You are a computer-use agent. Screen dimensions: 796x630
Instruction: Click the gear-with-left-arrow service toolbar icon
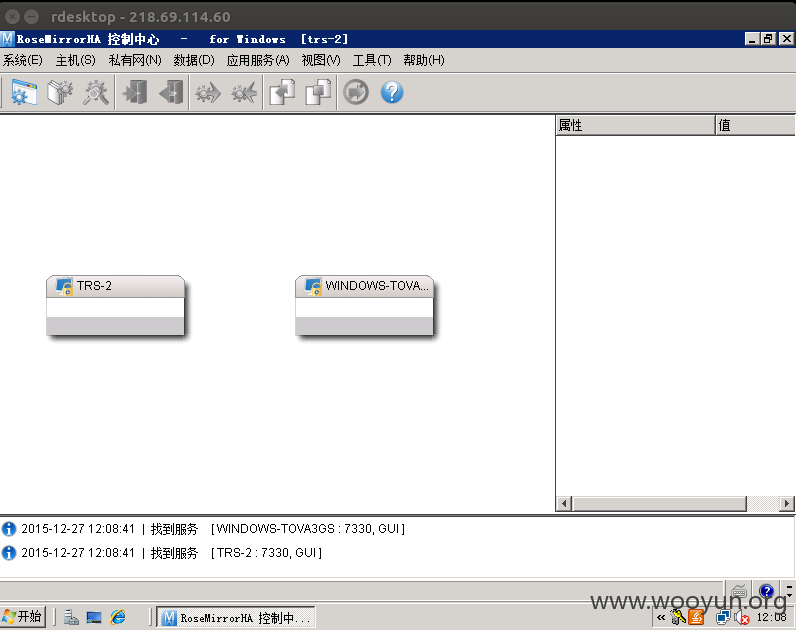click(244, 92)
